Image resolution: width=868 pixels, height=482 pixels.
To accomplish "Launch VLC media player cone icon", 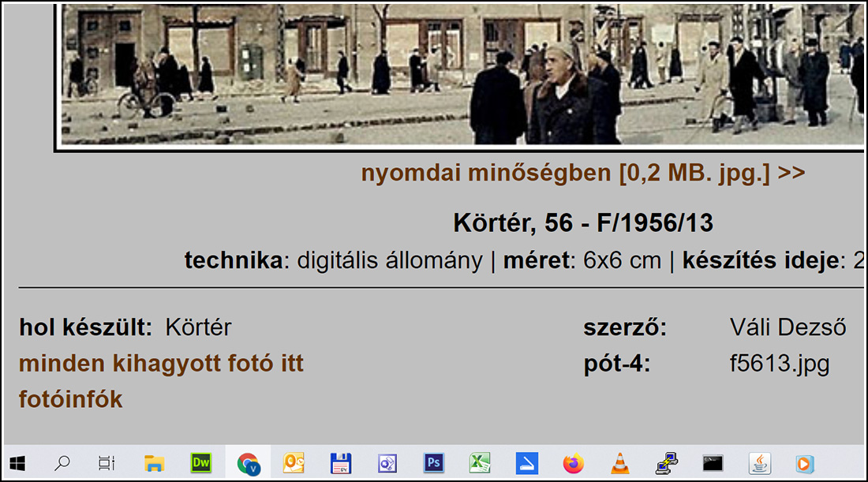I will [x=619, y=463].
